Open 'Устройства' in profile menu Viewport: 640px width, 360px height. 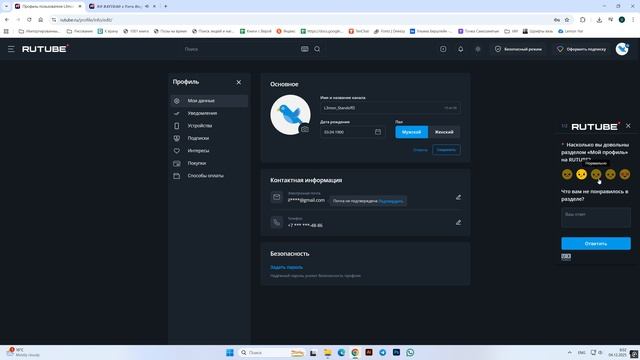pyautogui.click(x=209, y=126)
